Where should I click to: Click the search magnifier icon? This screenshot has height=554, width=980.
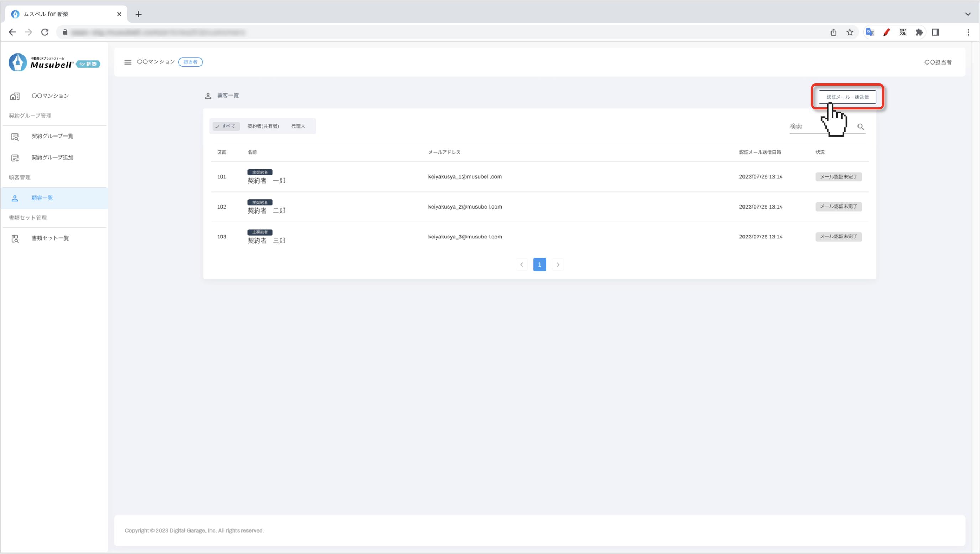[861, 127]
